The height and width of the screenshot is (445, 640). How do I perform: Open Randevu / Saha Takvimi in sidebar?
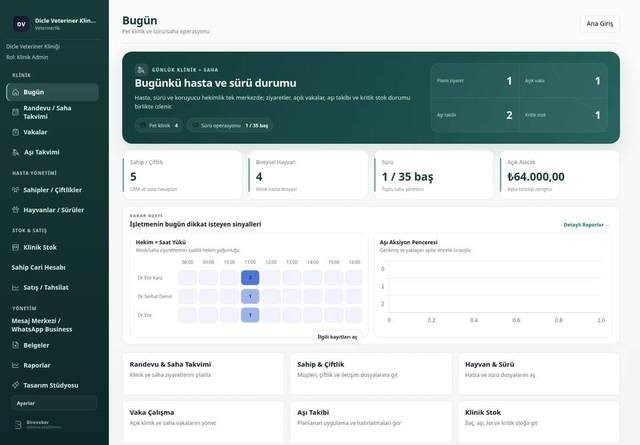point(52,112)
